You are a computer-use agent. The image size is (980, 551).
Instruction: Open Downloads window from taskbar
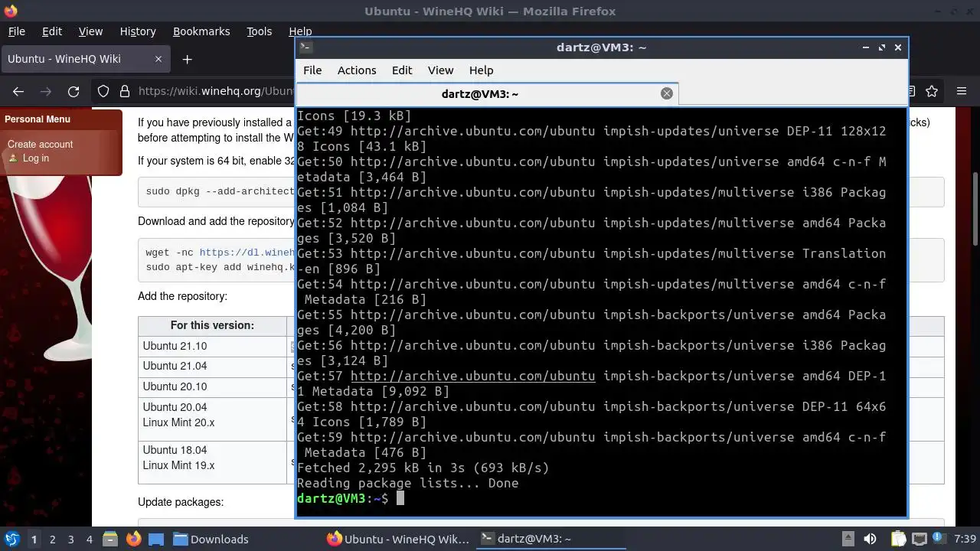click(211, 539)
